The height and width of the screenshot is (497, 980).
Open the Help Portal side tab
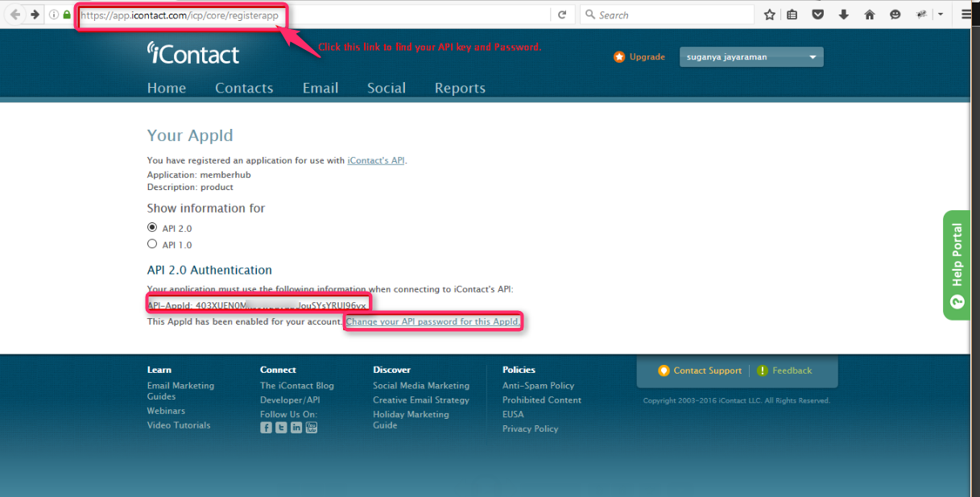tap(956, 265)
